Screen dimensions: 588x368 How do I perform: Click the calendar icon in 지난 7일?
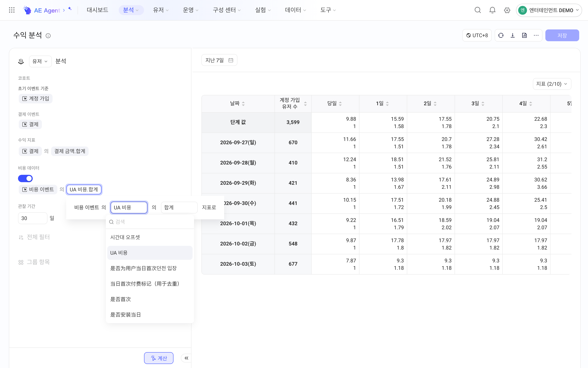pyautogui.click(x=231, y=60)
